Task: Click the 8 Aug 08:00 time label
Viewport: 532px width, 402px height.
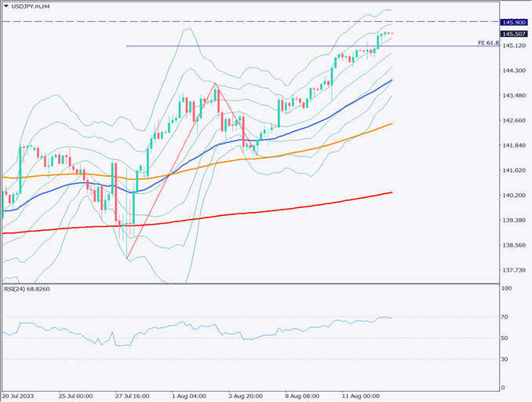Action: tap(301, 396)
